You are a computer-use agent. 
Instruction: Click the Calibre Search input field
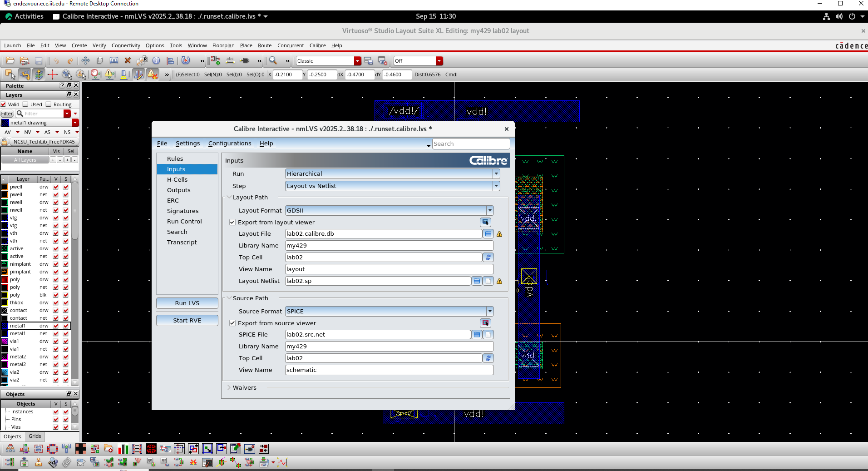click(x=471, y=144)
